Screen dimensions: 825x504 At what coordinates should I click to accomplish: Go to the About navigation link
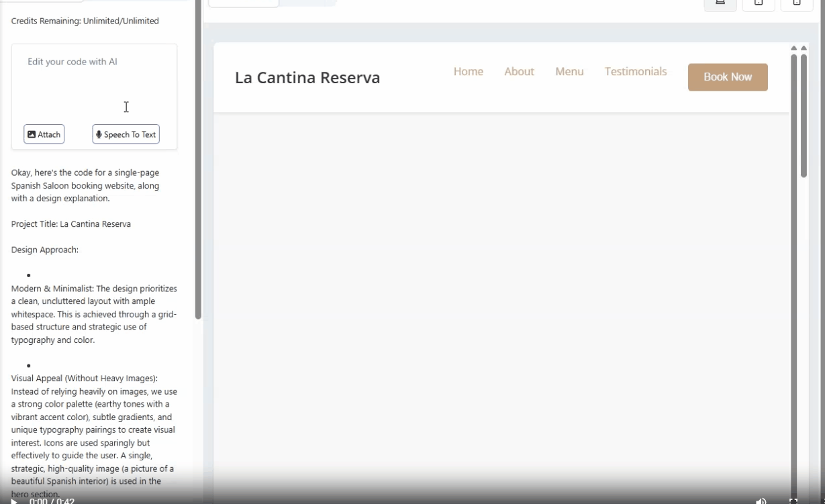[x=519, y=72]
